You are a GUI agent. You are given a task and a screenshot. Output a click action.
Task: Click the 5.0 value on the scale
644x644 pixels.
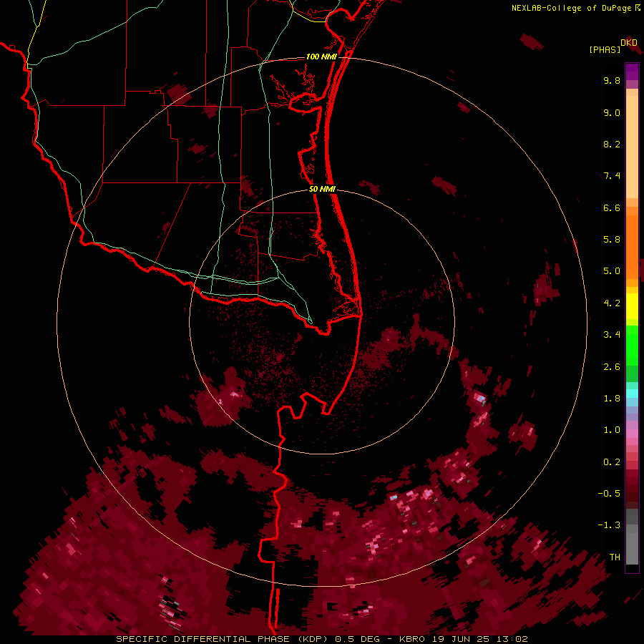(612, 271)
